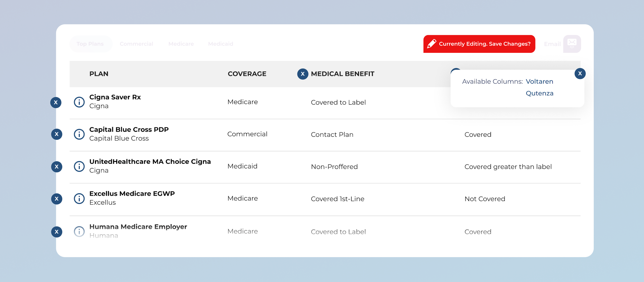This screenshot has width=644, height=282.
Task: Switch to the Medicare tab
Action: click(181, 44)
